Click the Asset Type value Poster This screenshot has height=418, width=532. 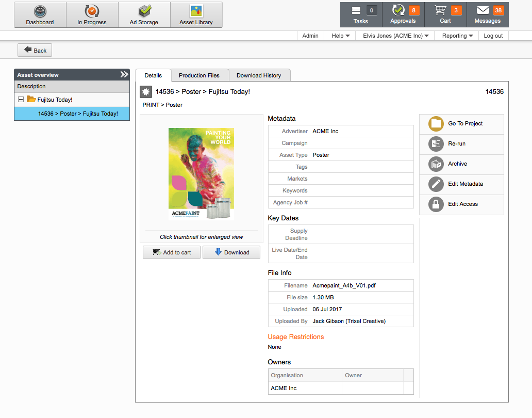point(321,155)
